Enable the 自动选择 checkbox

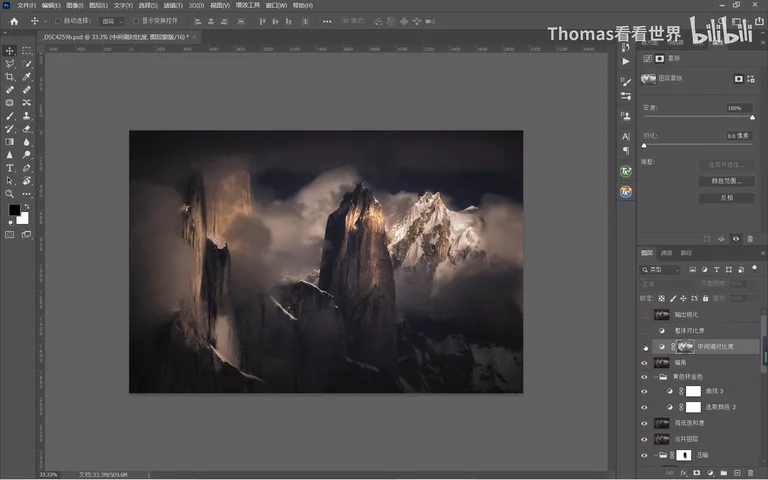(x=58, y=21)
